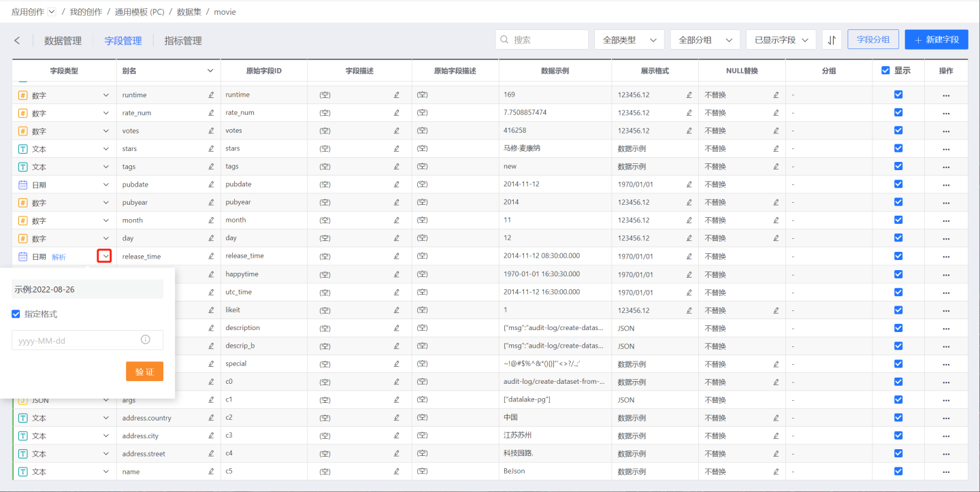The width and height of the screenshot is (980, 492).
Task: Click the yyyy-MM-dd format input field
Action: tap(75, 340)
